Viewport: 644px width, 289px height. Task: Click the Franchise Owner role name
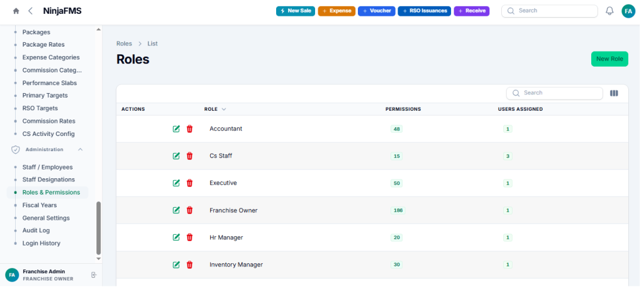click(233, 210)
